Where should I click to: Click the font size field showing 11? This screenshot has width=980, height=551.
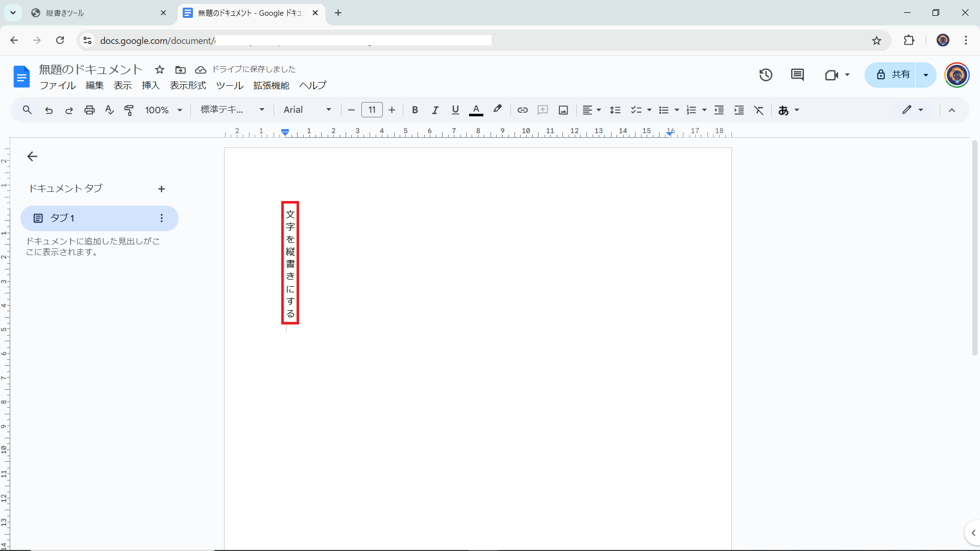pyautogui.click(x=372, y=110)
